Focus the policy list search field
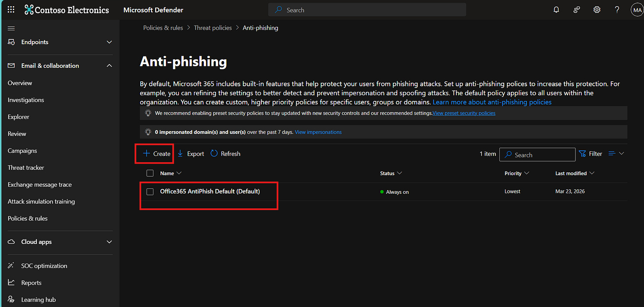The image size is (644, 307). point(537,155)
